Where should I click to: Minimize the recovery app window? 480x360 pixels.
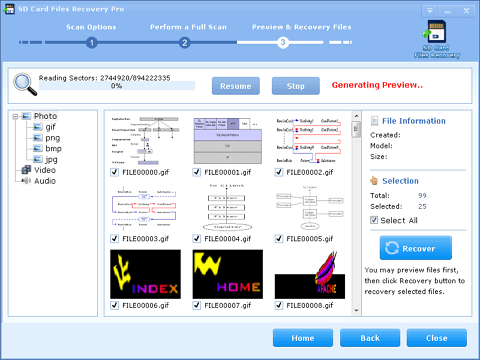448,11
